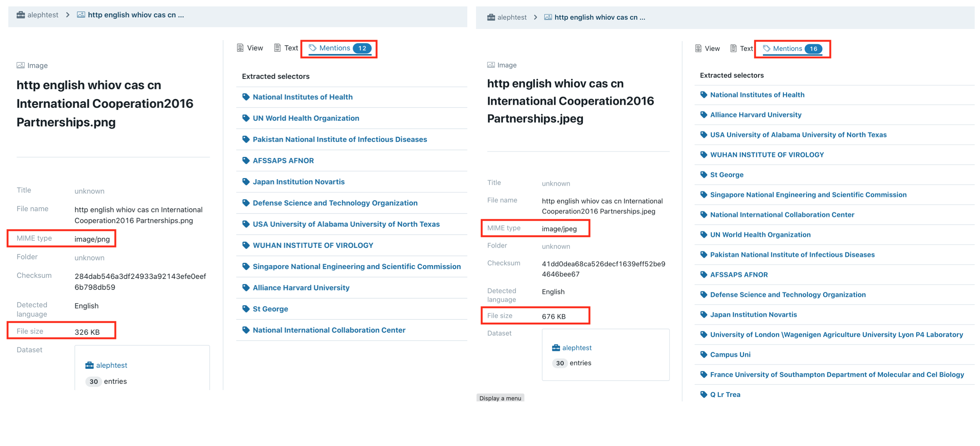Open the National Institutes of Health selector

coord(302,97)
